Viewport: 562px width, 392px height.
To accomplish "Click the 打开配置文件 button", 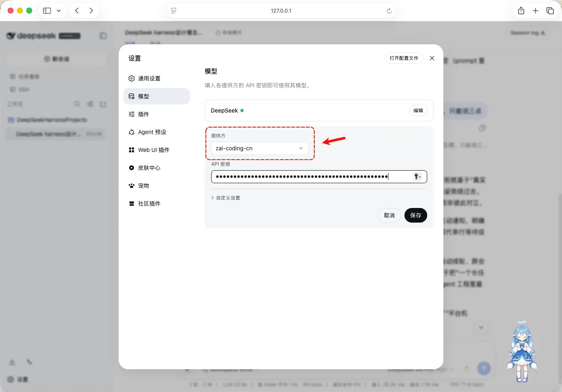I will click(x=404, y=58).
